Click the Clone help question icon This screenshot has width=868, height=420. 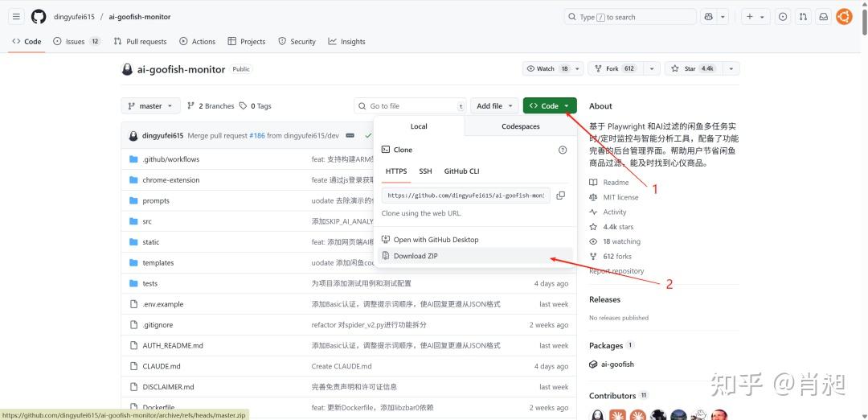(x=563, y=150)
